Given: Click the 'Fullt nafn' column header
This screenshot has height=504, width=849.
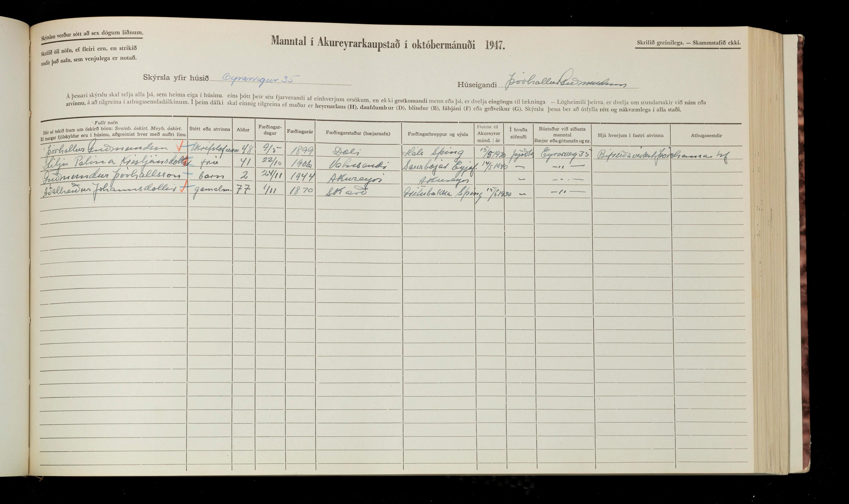Looking at the screenshot, I should tap(106, 123).
